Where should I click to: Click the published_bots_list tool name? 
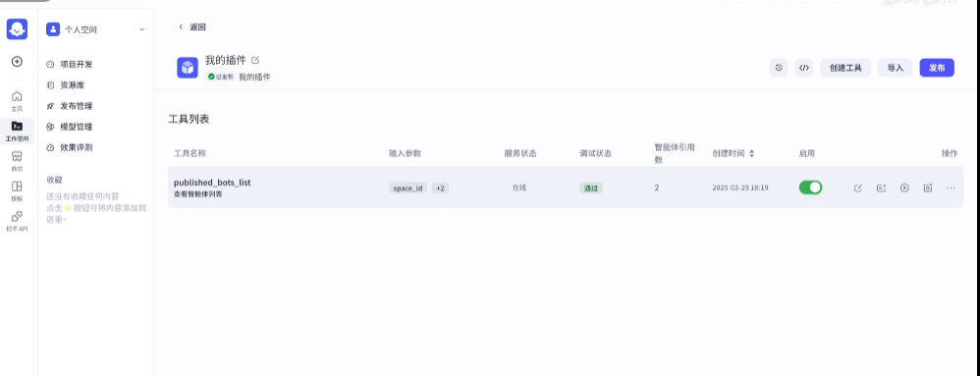[212, 183]
